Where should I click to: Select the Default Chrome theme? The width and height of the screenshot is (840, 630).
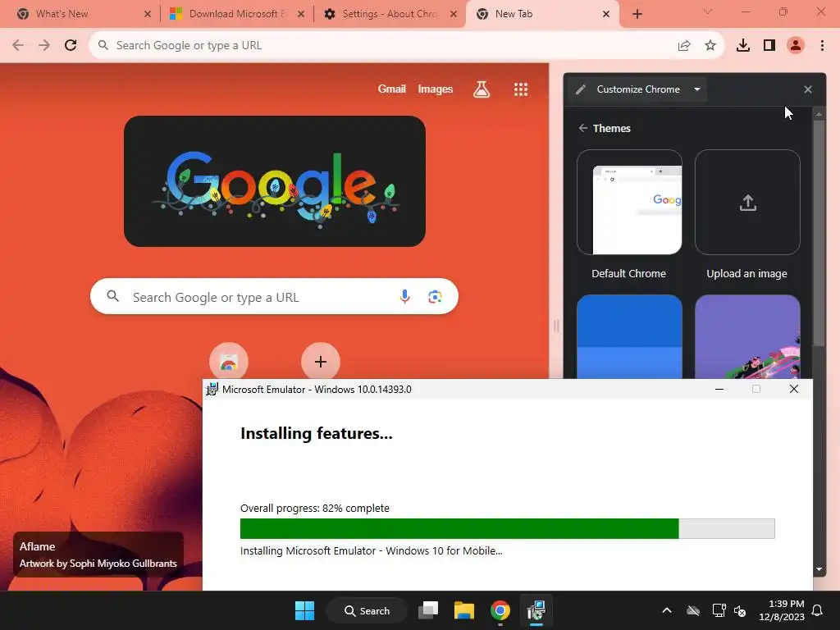[x=629, y=203]
